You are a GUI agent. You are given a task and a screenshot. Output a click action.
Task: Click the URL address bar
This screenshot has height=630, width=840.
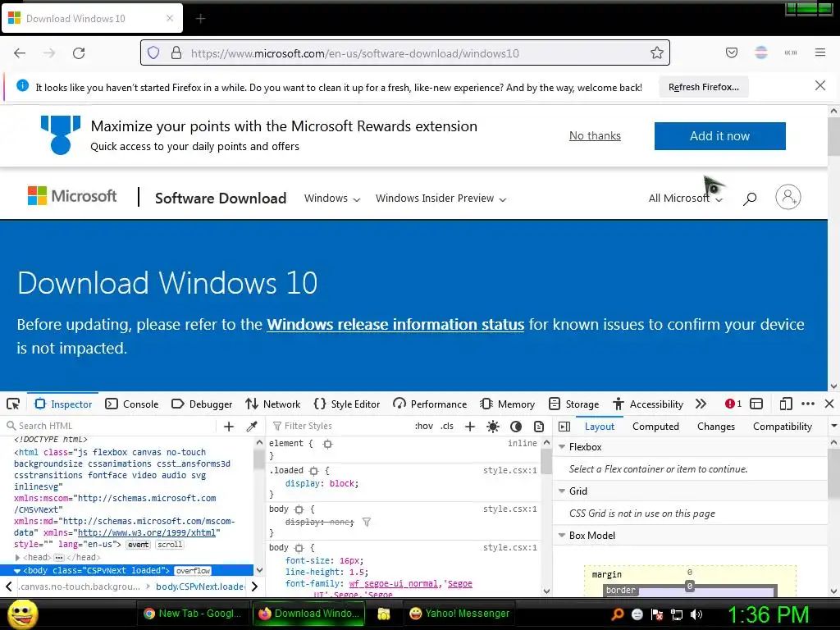(x=405, y=53)
